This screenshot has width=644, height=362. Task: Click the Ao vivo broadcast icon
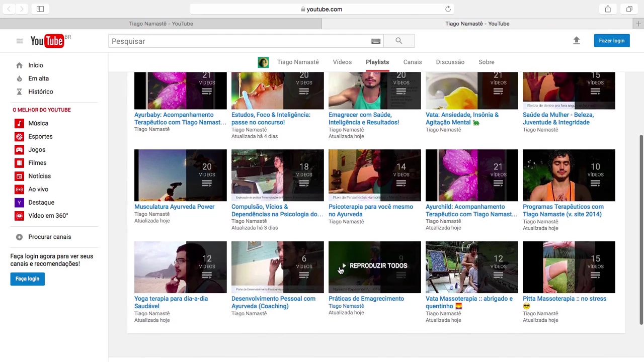(x=19, y=189)
